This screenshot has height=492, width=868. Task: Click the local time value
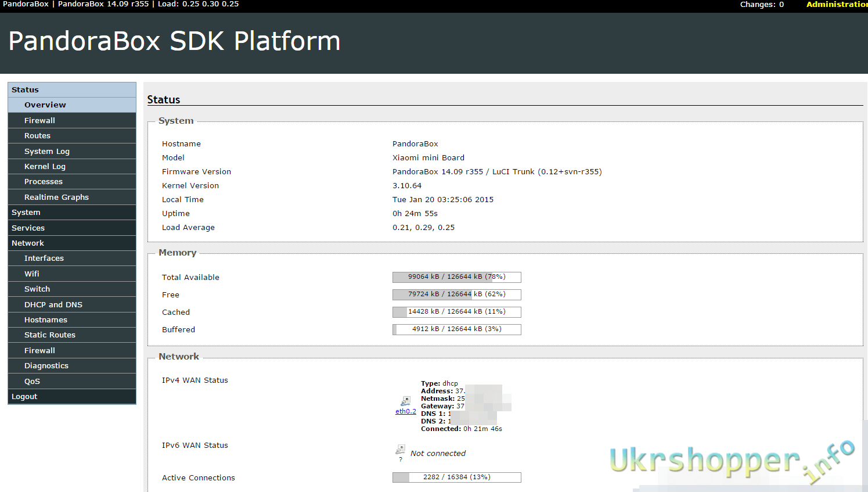pos(443,200)
